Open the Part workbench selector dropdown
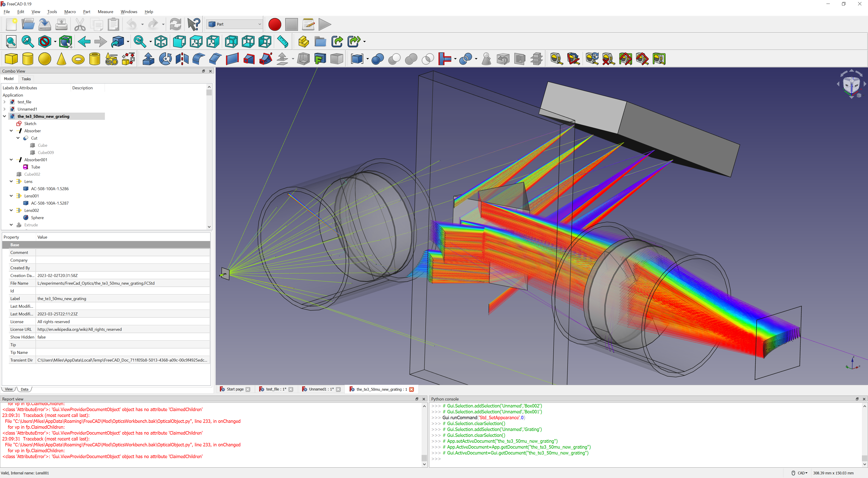 pyautogui.click(x=235, y=24)
